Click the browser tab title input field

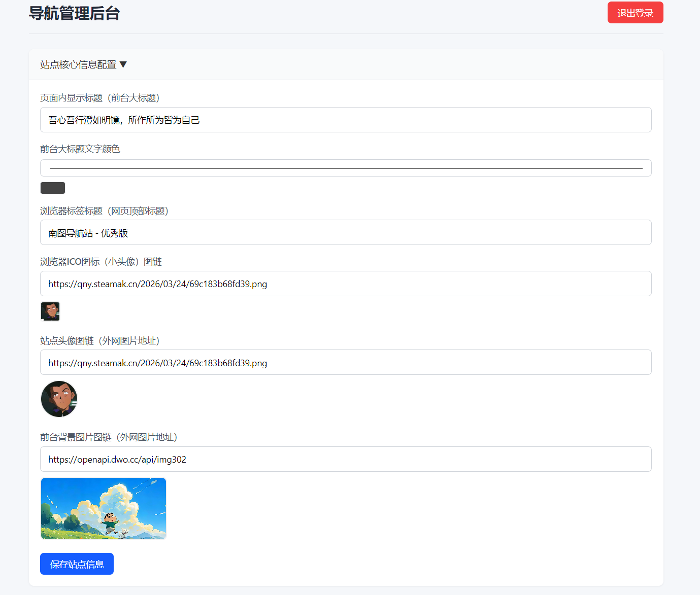[346, 232]
